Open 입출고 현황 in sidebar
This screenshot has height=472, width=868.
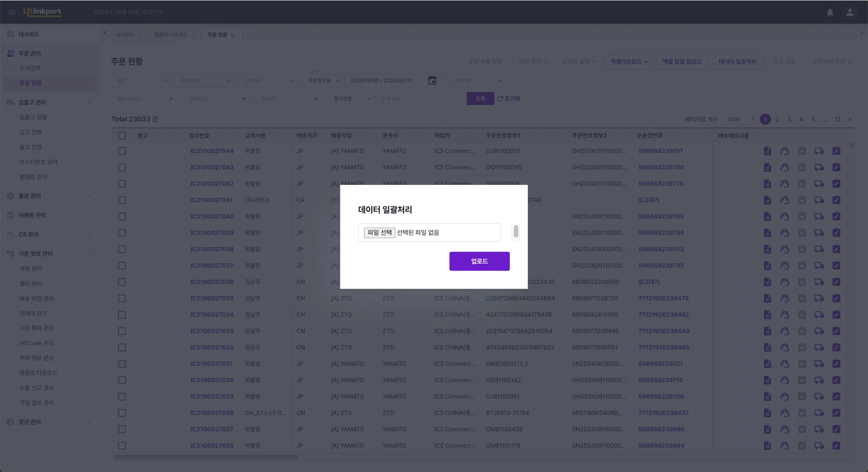click(x=33, y=117)
